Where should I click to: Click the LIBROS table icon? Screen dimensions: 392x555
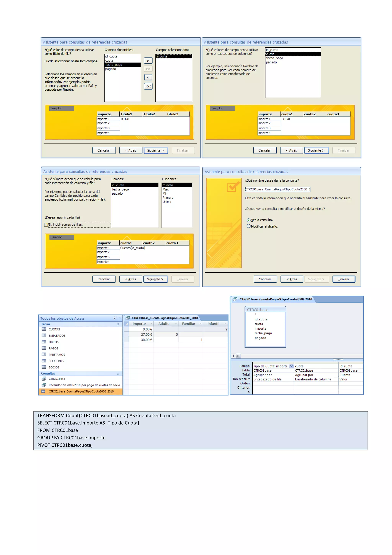coord(44,342)
